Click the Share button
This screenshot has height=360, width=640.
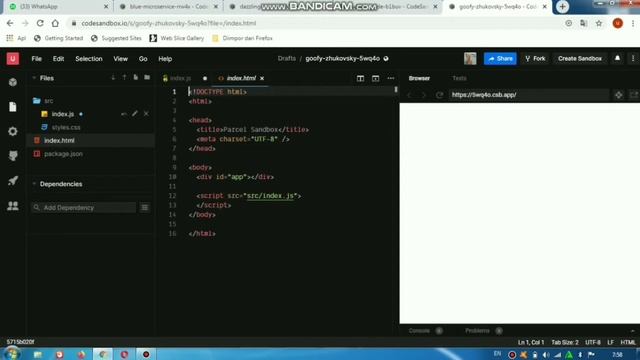point(500,58)
